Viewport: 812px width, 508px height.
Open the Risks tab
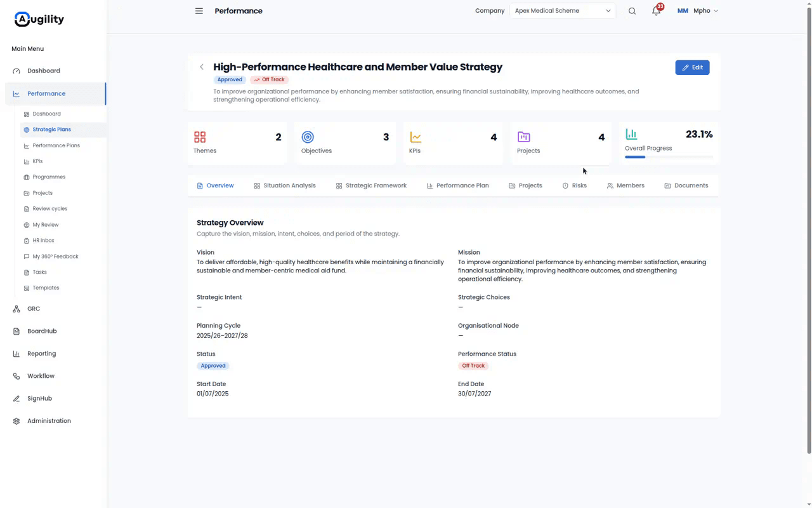pyautogui.click(x=574, y=185)
